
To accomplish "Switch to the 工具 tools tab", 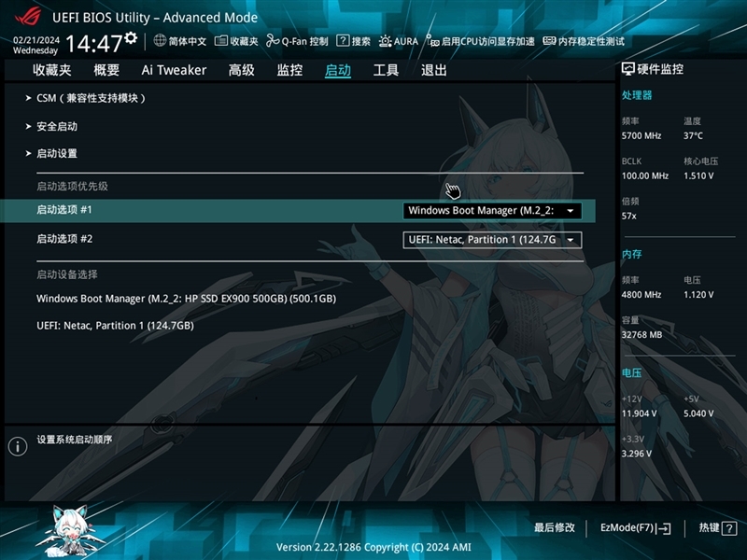I will 391,70.
